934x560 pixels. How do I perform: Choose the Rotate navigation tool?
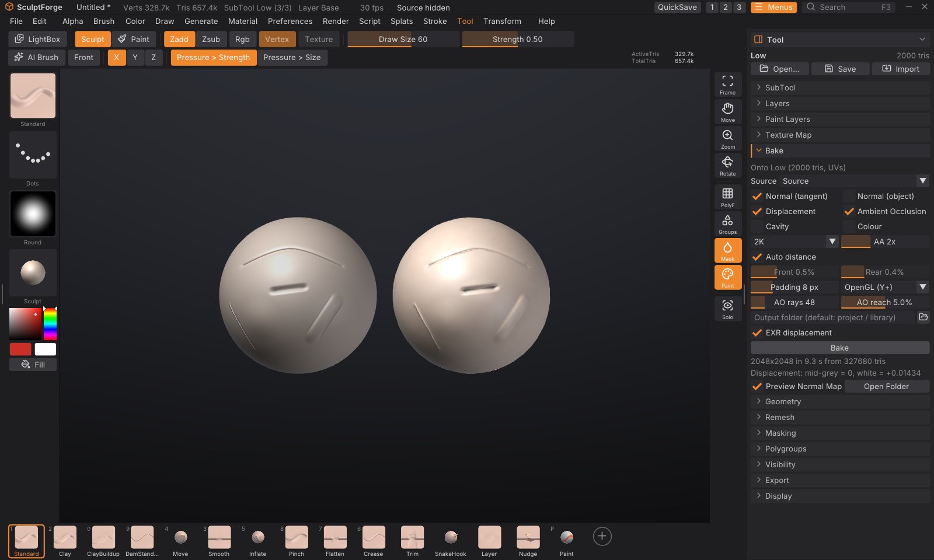(727, 166)
